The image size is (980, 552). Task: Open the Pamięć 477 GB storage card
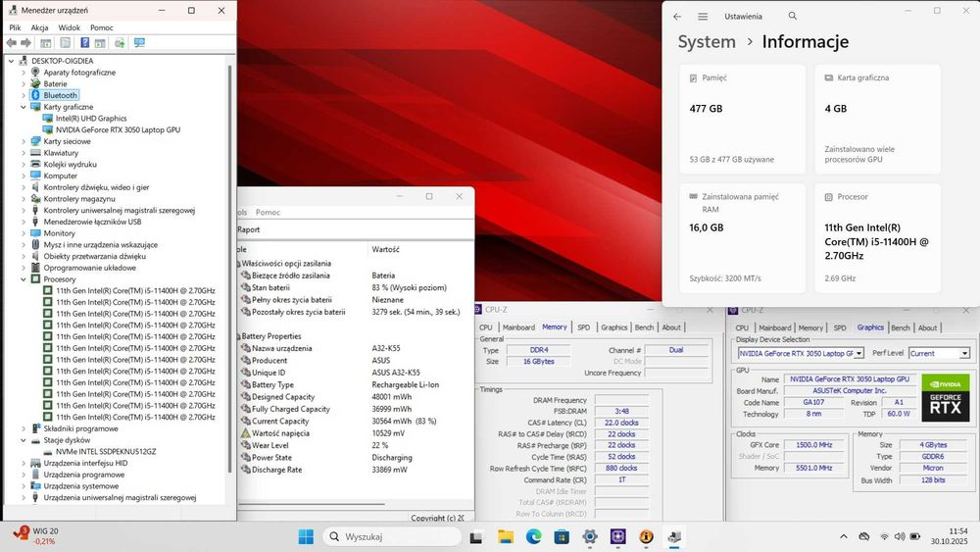tap(742, 120)
